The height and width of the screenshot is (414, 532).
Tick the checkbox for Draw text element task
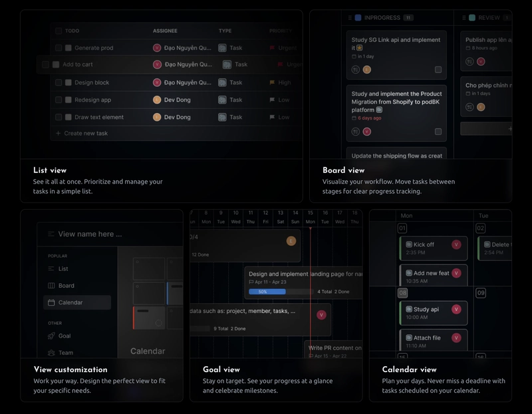(x=59, y=117)
